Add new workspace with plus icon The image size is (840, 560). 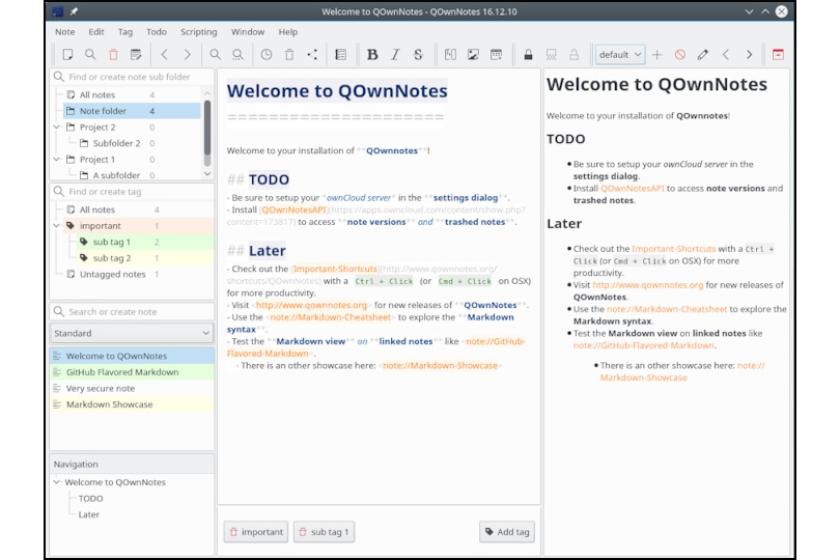click(657, 54)
